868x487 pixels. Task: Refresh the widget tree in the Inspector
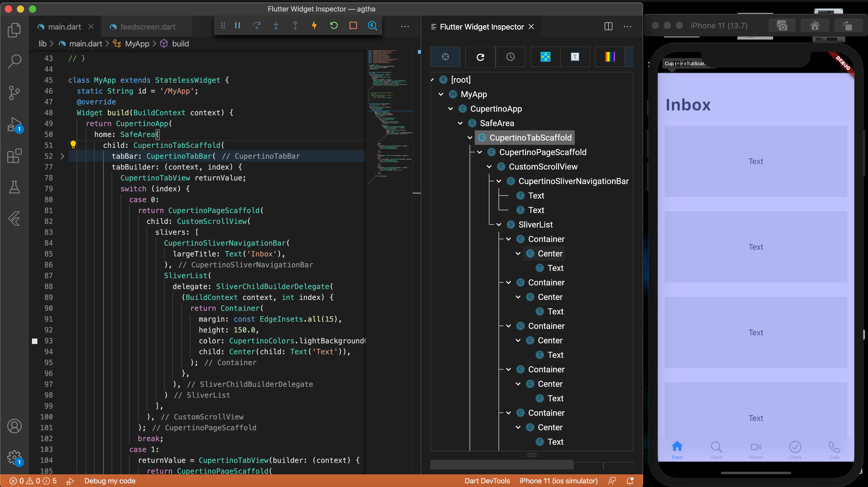point(480,57)
